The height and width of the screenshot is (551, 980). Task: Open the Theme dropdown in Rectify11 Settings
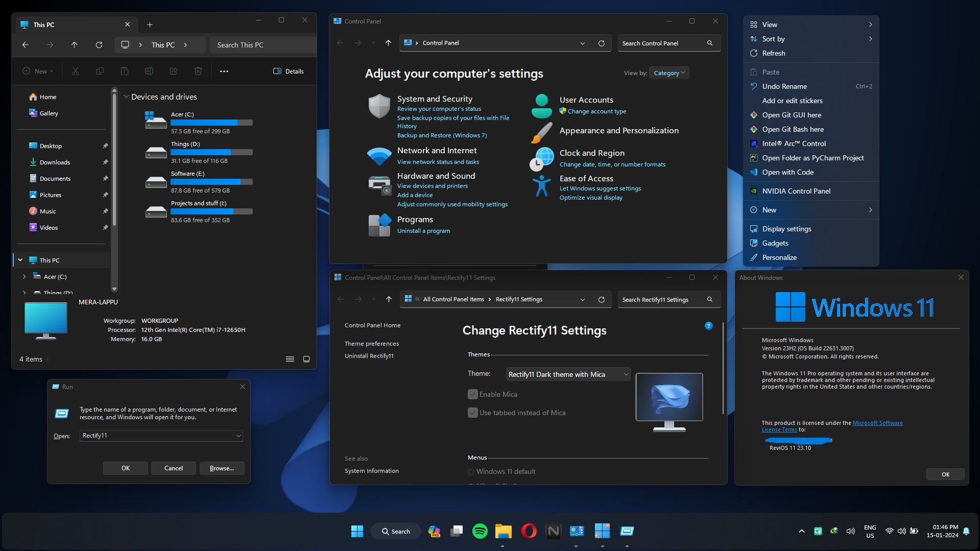click(x=568, y=374)
